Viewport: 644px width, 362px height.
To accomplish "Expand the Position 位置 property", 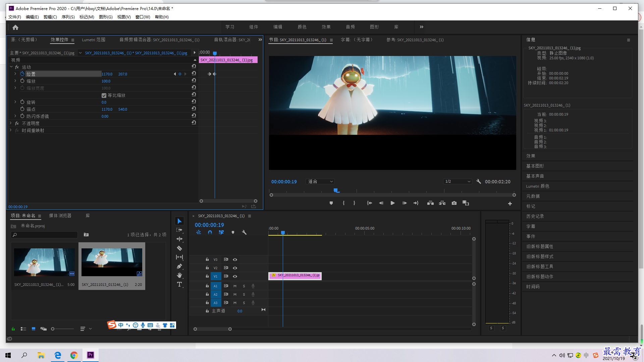I will [15, 74].
